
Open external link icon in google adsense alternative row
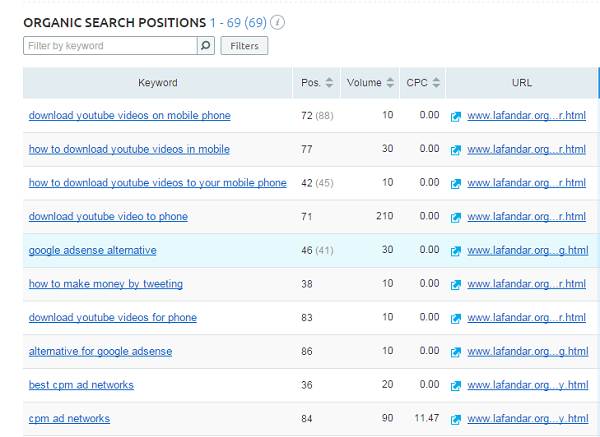(456, 251)
